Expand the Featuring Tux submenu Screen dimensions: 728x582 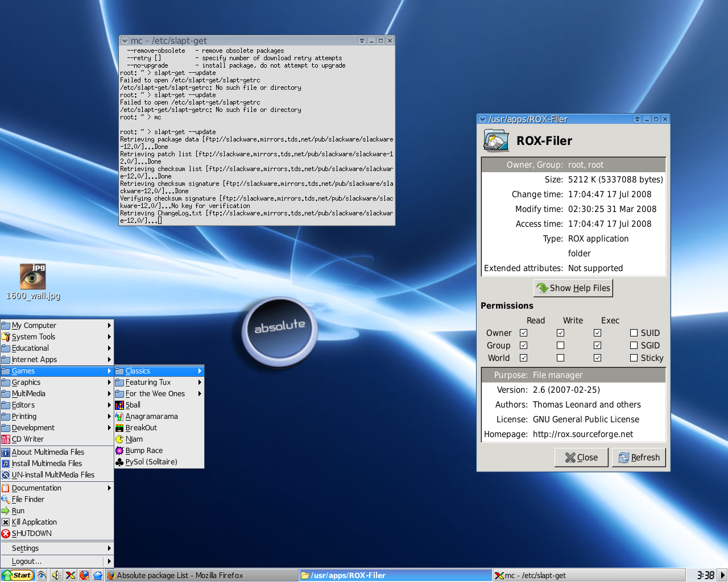point(159,383)
